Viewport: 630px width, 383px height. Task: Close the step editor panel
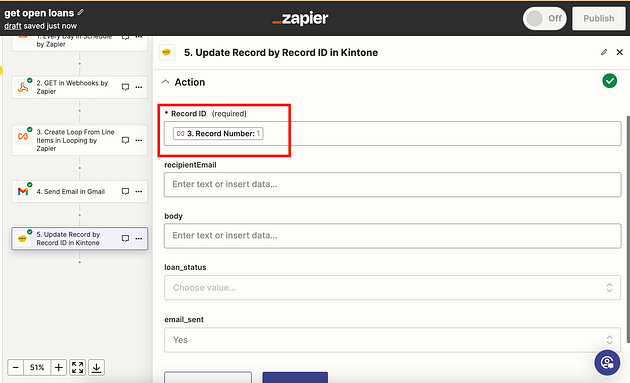(x=620, y=52)
